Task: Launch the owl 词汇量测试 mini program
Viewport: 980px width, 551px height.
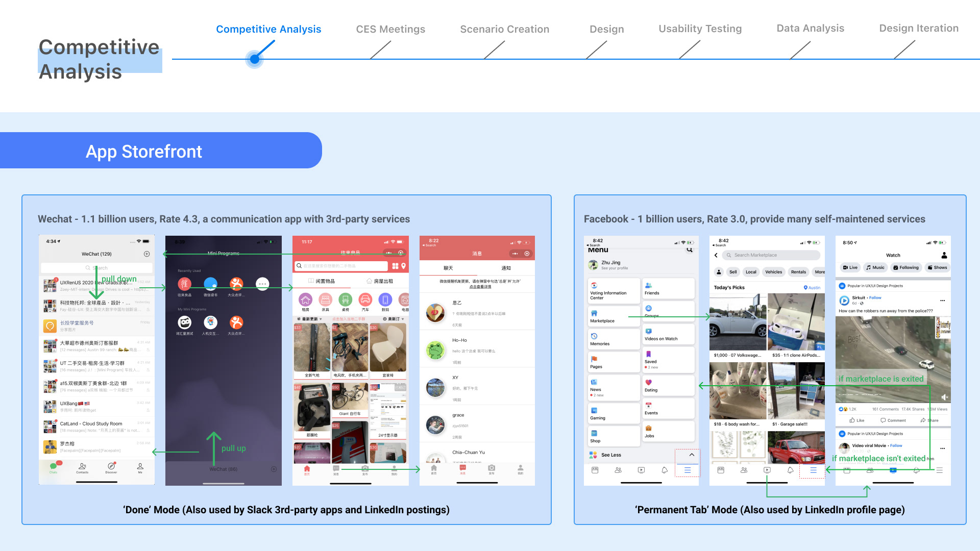Action: [x=184, y=322]
